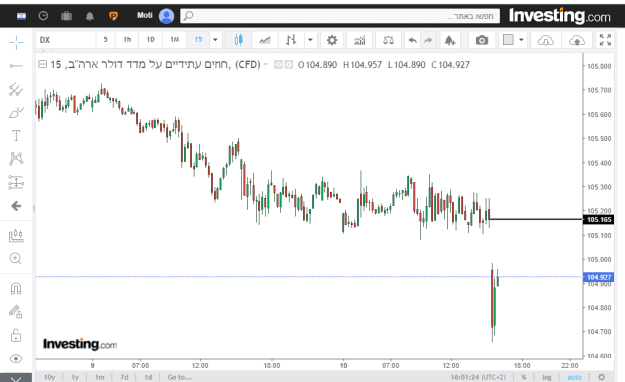Select the bars chart type
This screenshot has height=382, width=625.
(291, 40)
